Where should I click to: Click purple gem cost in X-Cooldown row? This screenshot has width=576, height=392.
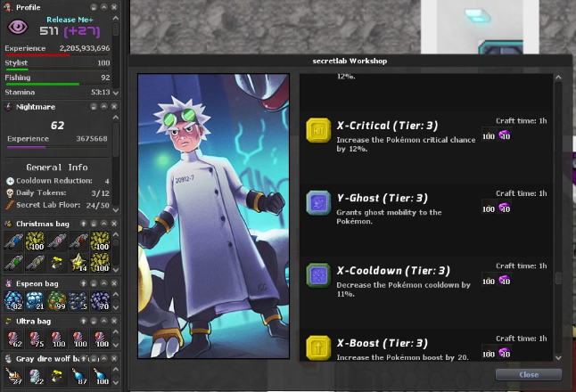point(505,280)
